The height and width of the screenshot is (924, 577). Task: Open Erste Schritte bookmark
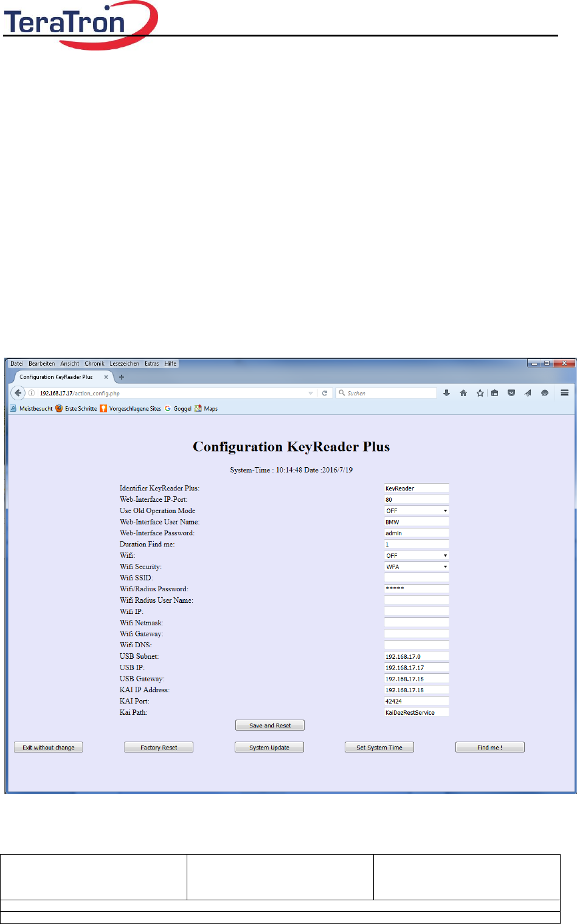76,409
